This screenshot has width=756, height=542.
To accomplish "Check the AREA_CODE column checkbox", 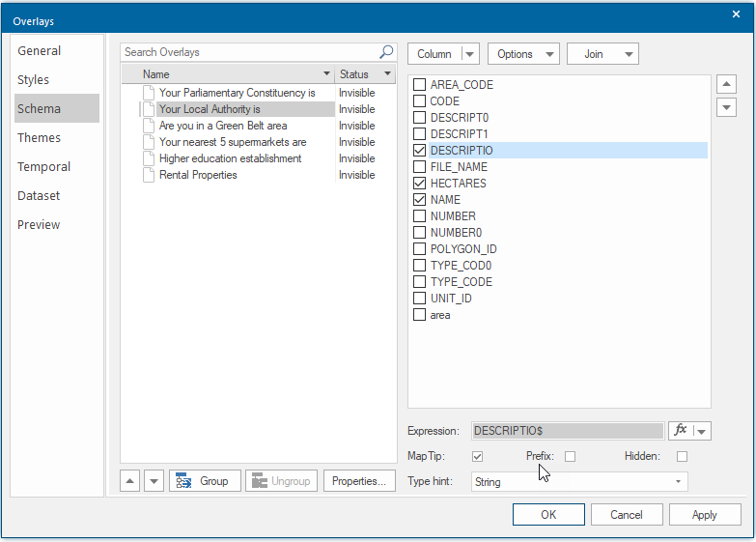I will [419, 85].
